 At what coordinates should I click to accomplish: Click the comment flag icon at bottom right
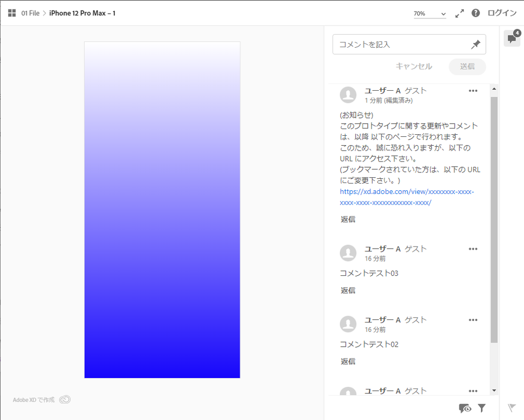click(x=511, y=408)
